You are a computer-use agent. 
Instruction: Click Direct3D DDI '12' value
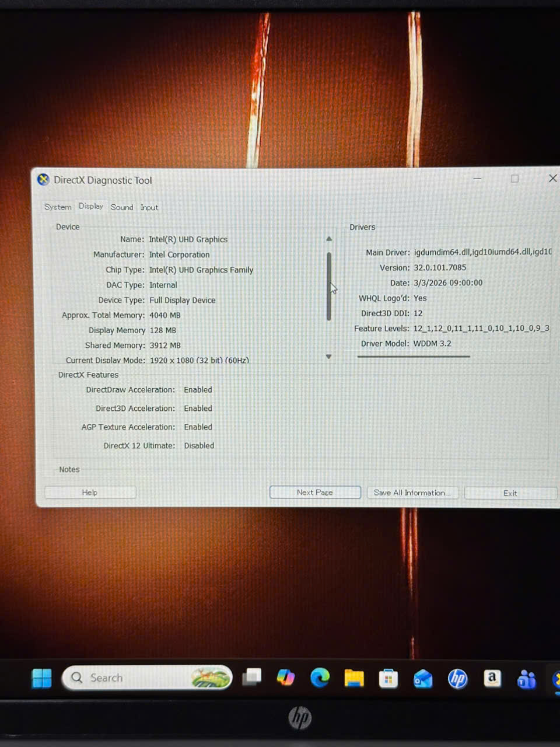click(x=418, y=313)
